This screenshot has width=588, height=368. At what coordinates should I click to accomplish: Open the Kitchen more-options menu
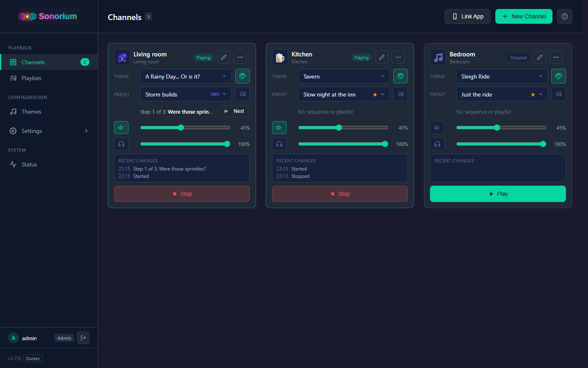(x=398, y=57)
